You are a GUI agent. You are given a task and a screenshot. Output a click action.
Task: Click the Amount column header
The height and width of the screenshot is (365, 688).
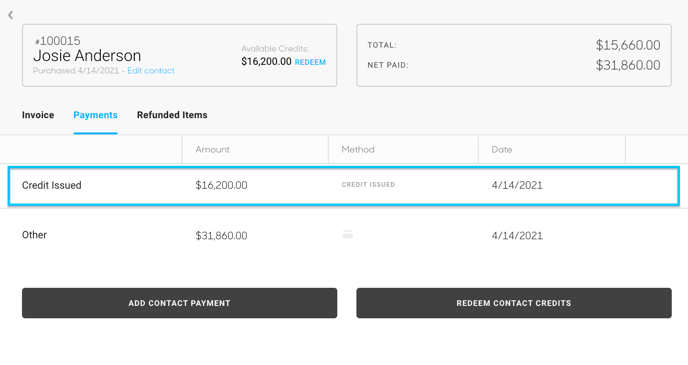pyautogui.click(x=212, y=150)
